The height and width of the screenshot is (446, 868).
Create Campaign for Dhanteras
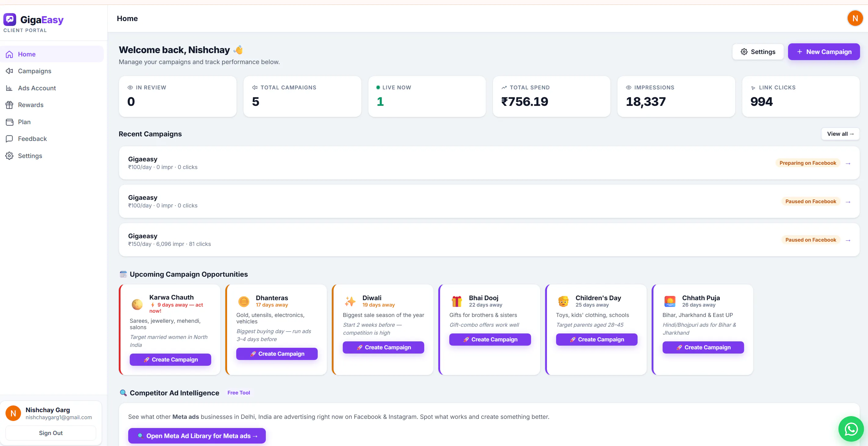[x=277, y=354]
